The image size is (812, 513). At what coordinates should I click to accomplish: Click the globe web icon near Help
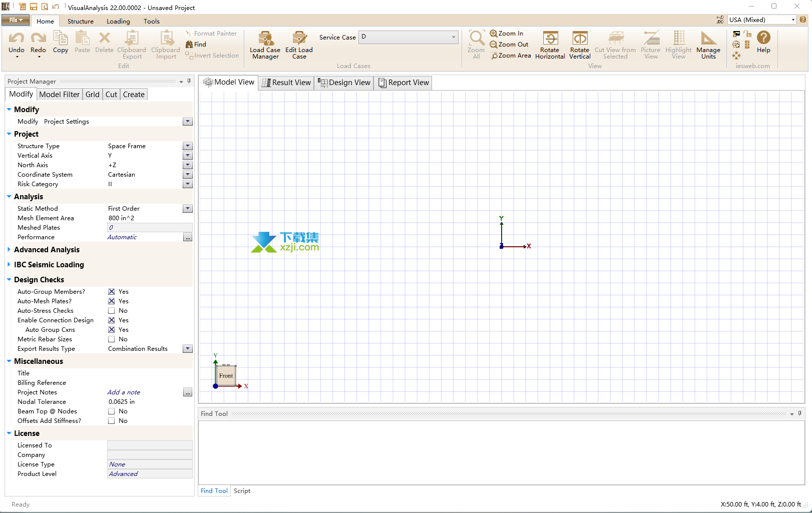coord(736,45)
